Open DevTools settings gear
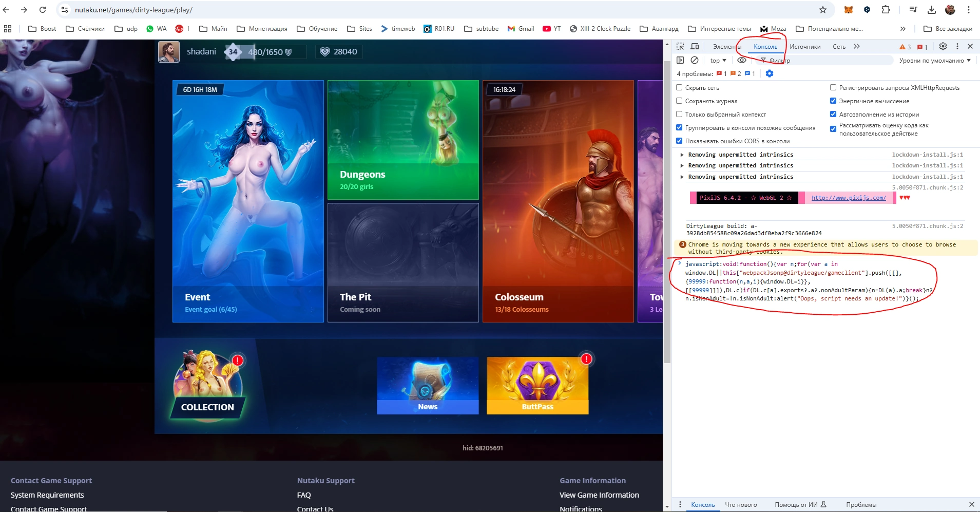The width and height of the screenshot is (980, 512). tap(943, 46)
